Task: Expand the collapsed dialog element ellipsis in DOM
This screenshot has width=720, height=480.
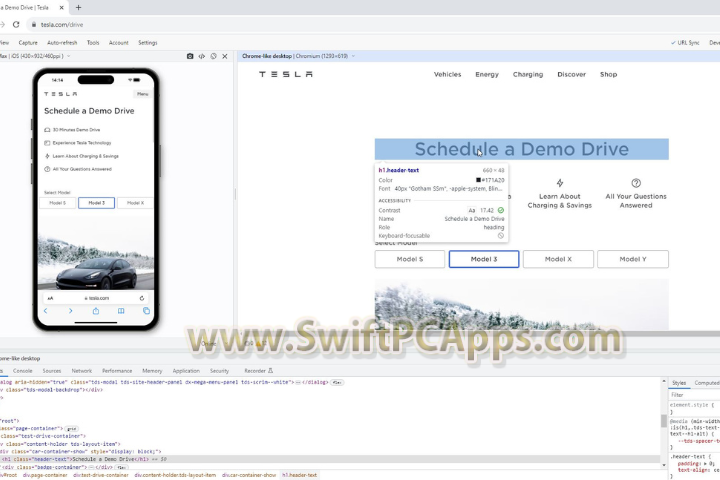Action: (x=298, y=382)
